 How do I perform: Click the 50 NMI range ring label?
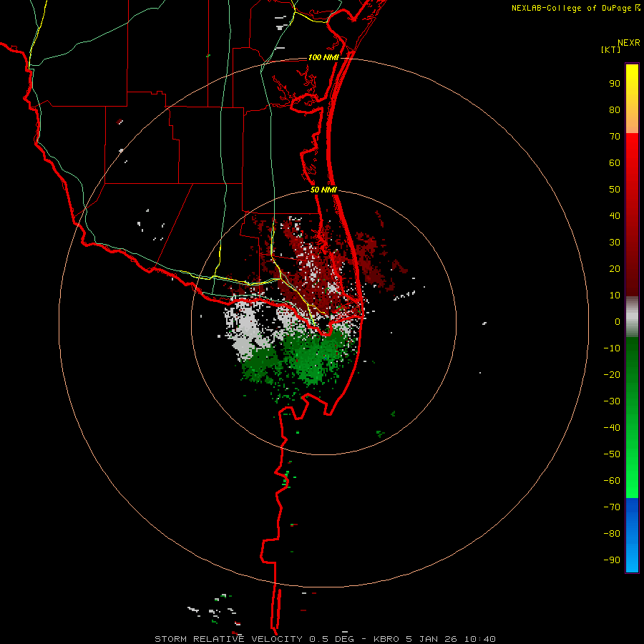pyautogui.click(x=323, y=190)
